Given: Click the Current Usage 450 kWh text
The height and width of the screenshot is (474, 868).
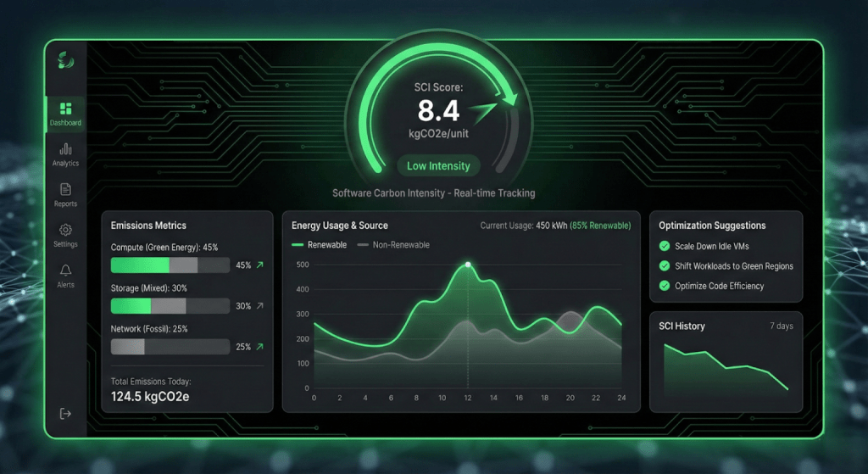Looking at the screenshot, I should click(x=523, y=226).
